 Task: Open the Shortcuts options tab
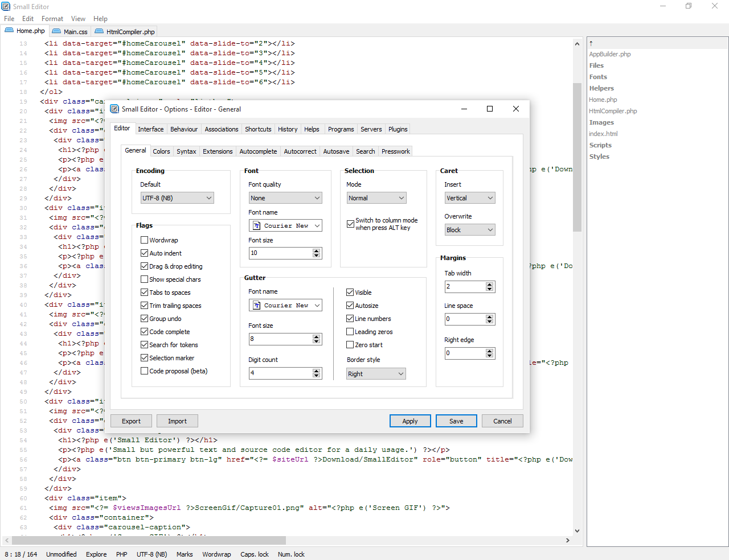click(258, 129)
